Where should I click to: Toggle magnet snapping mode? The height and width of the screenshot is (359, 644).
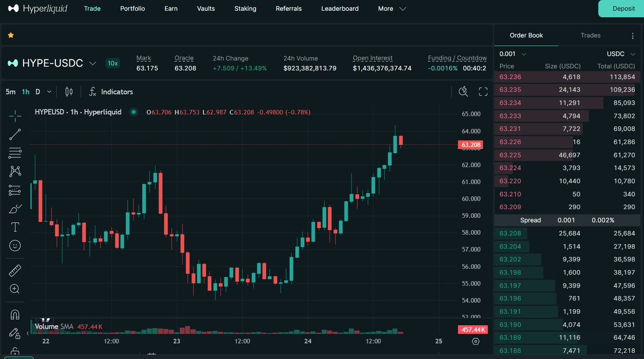tap(15, 314)
